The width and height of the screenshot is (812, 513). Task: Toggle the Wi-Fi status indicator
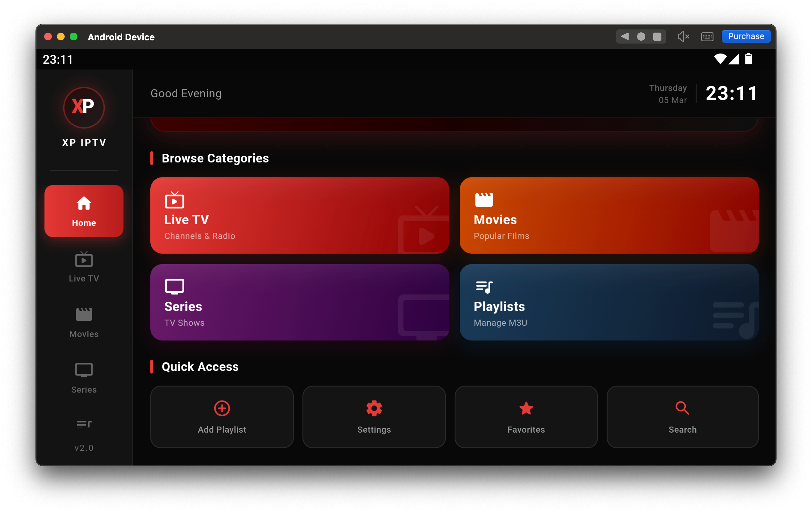click(x=721, y=59)
